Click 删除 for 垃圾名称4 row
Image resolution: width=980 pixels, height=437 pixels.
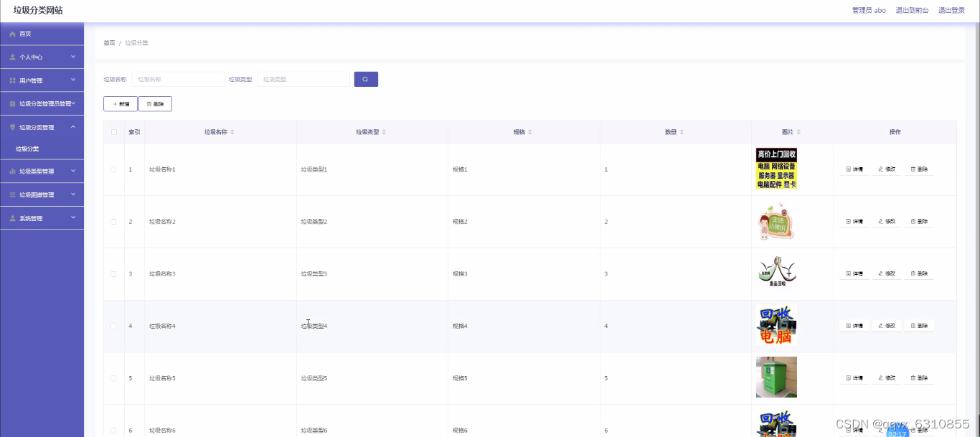(x=919, y=326)
